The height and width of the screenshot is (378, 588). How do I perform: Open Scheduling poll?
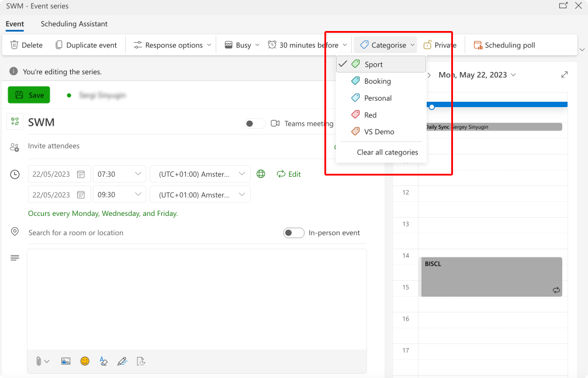pos(504,45)
